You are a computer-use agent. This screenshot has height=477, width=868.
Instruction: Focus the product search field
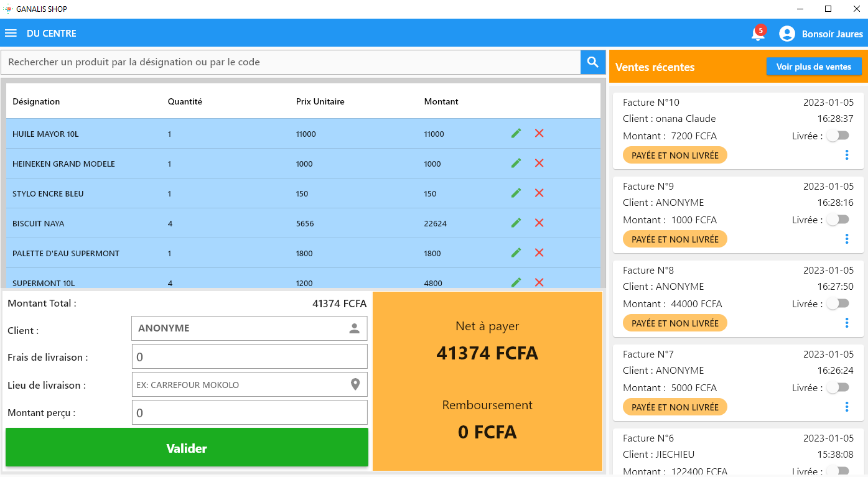(x=291, y=62)
